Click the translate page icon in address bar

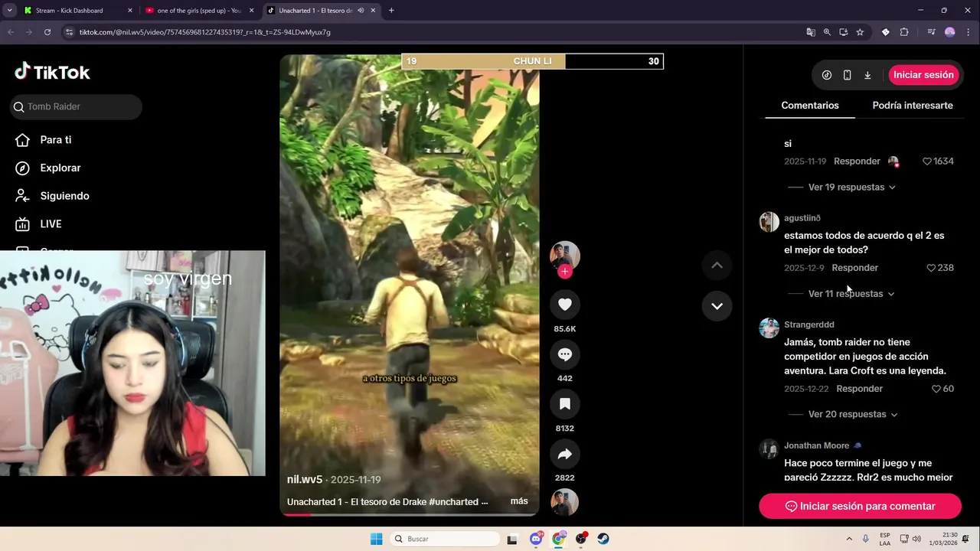point(811,32)
